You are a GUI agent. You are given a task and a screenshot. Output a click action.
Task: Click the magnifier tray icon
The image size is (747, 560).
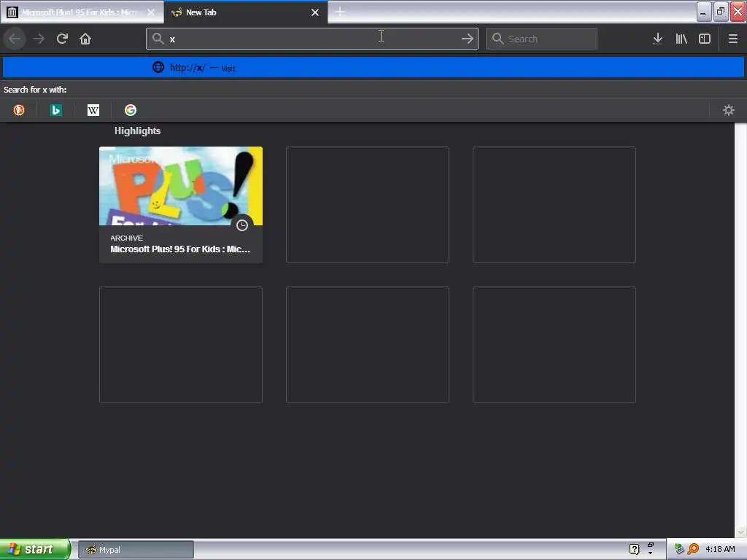(693, 550)
